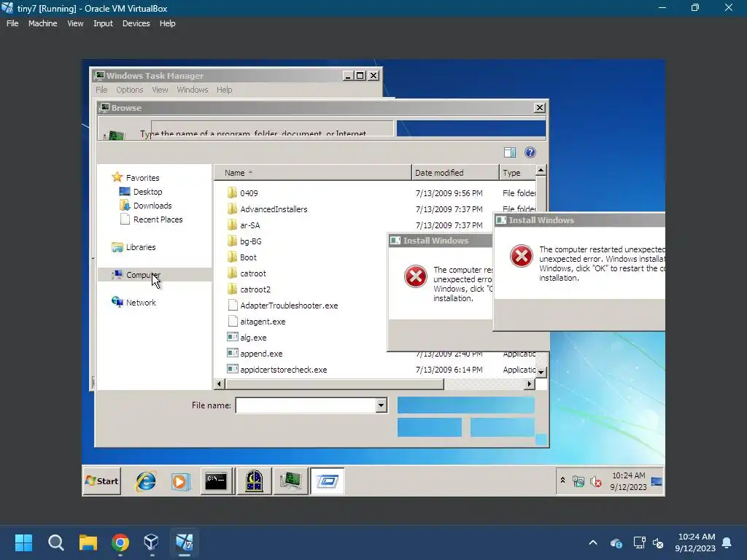Select alg.exe file
The width and height of the screenshot is (747, 560).
(253, 338)
